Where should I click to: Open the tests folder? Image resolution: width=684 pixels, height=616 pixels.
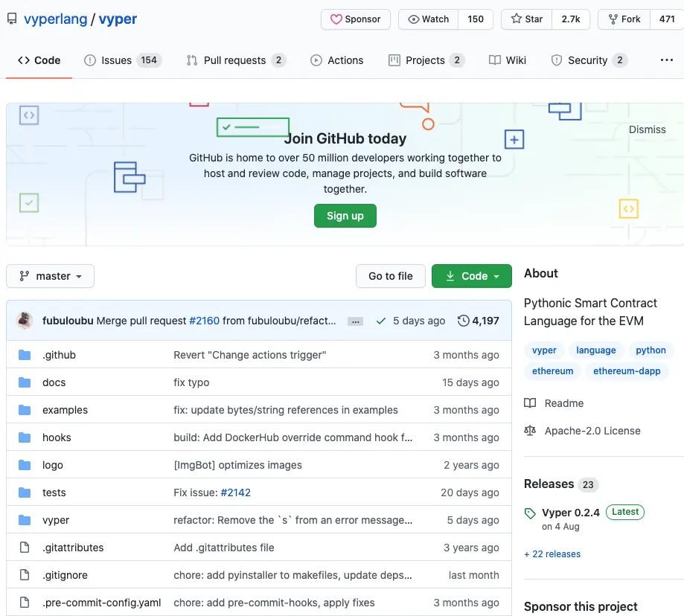pyautogui.click(x=54, y=493)
